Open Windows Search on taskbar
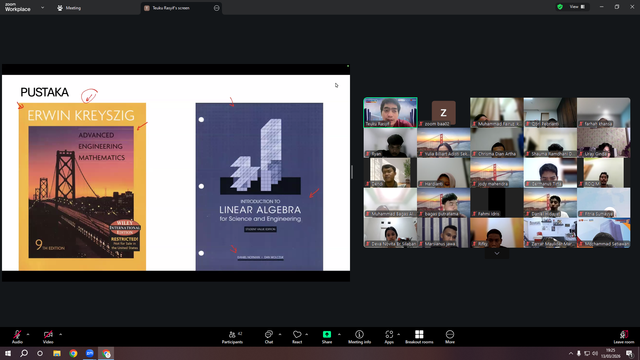Image resolution: width=640 pixels, height=360 pixels. 24,353
